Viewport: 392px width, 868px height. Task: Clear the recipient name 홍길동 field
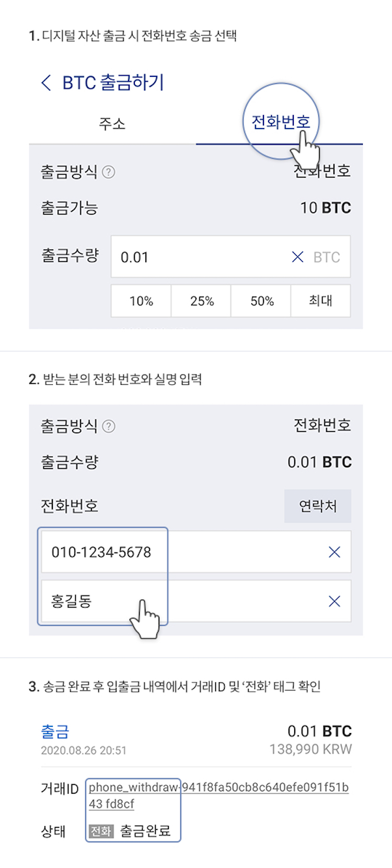335,601
